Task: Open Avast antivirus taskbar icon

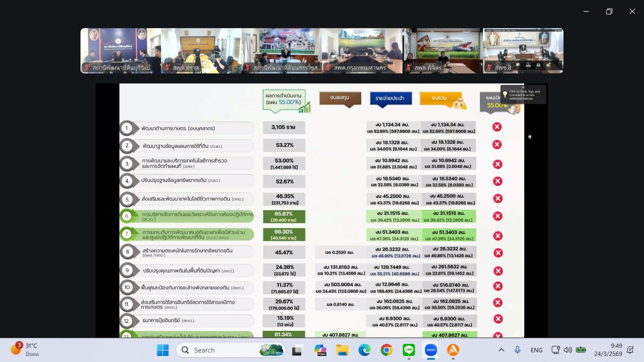Action: pyautogui.click(x=453, y=350)
